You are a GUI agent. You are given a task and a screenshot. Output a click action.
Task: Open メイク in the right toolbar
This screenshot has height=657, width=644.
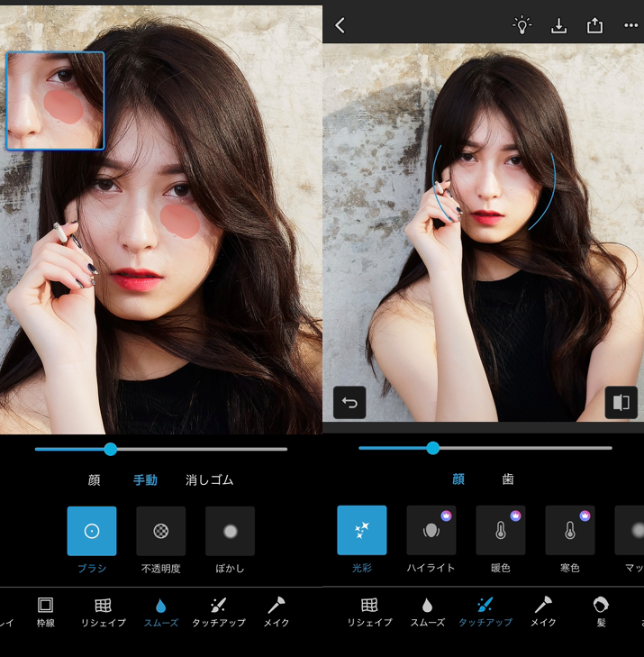543,612
